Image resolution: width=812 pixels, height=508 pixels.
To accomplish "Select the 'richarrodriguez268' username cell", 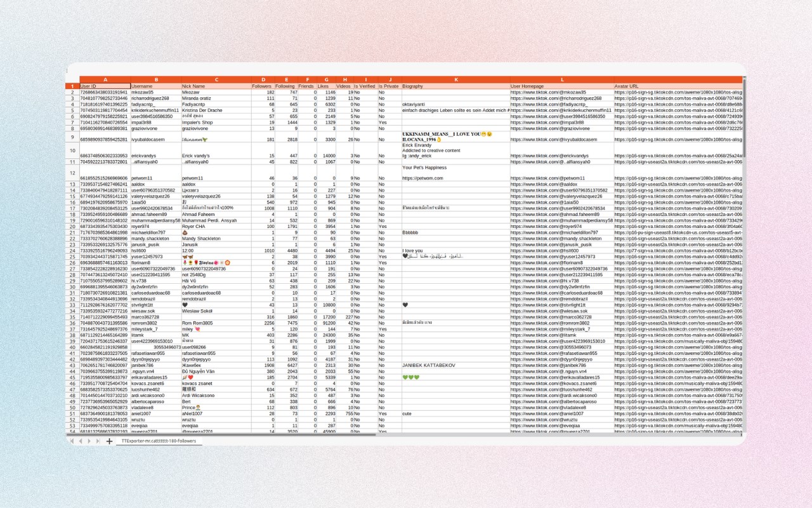I will pos(155,98).
